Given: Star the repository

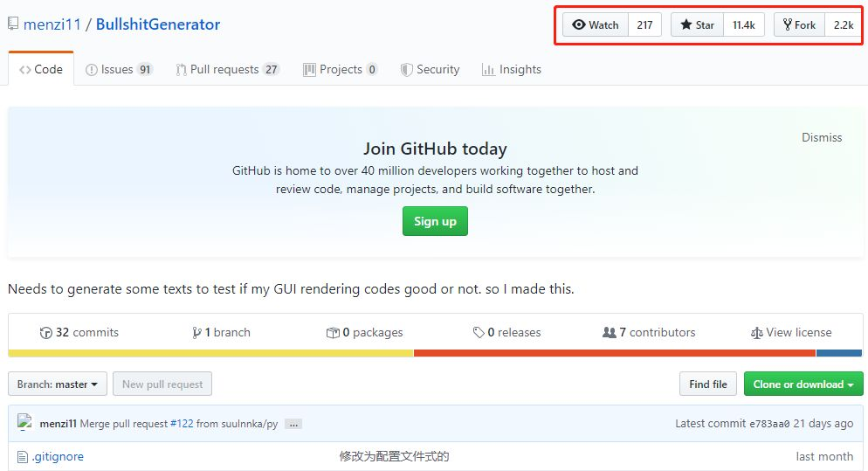Looking at the screenshot, I should [x=698, y=25].
